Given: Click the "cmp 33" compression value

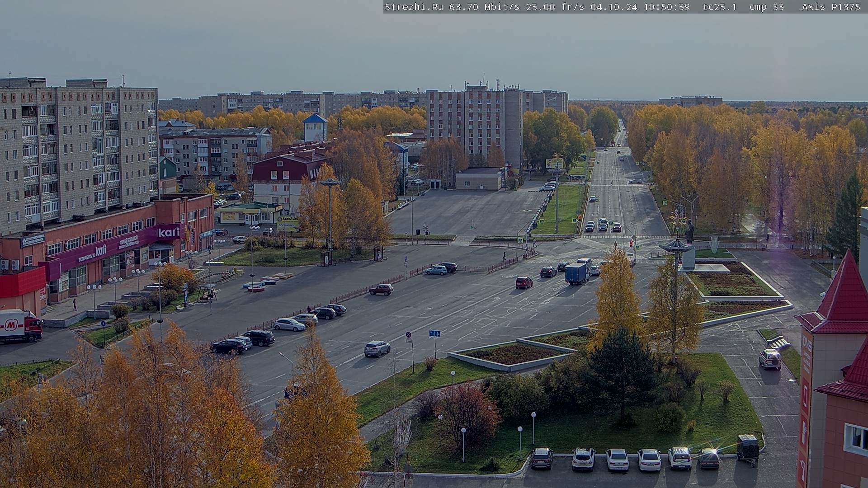Looking at the screenshot, I should [x=767, y=7].
